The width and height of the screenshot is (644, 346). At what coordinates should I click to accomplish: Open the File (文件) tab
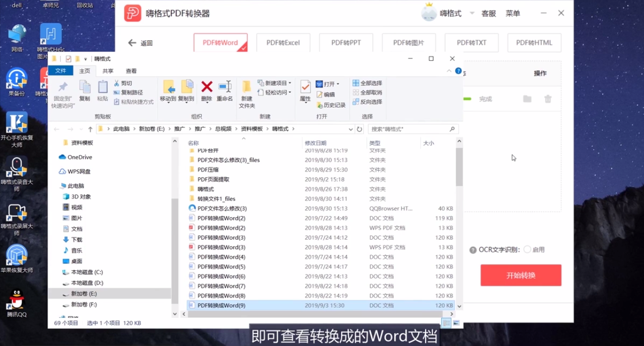[x=60, y=71]
